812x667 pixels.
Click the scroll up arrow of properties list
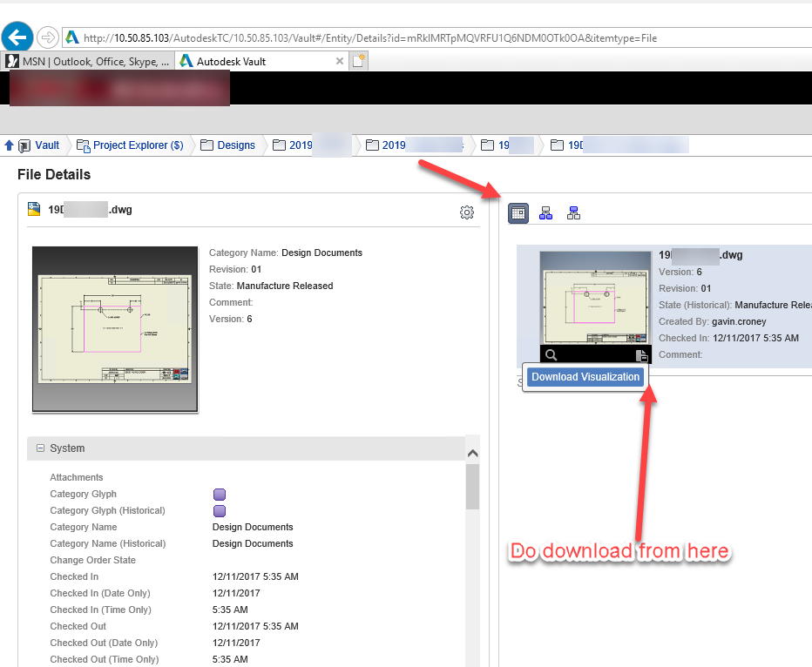[472, 454]
